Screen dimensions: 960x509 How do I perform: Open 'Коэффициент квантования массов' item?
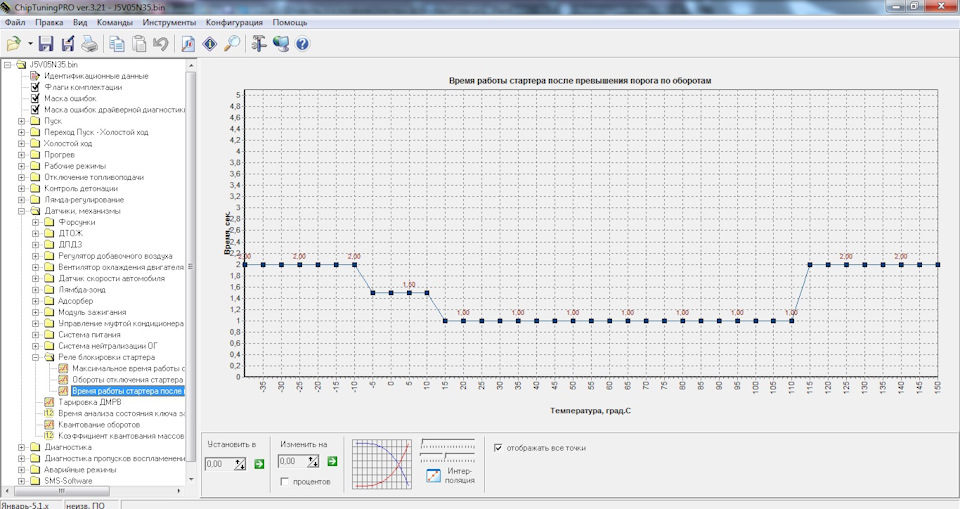[x=121, y=436]
